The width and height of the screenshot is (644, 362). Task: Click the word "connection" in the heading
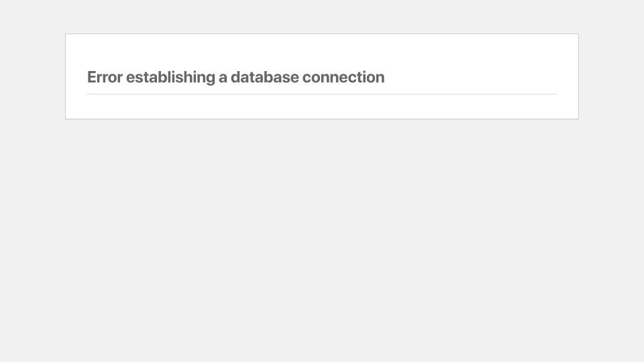(343, 77)
